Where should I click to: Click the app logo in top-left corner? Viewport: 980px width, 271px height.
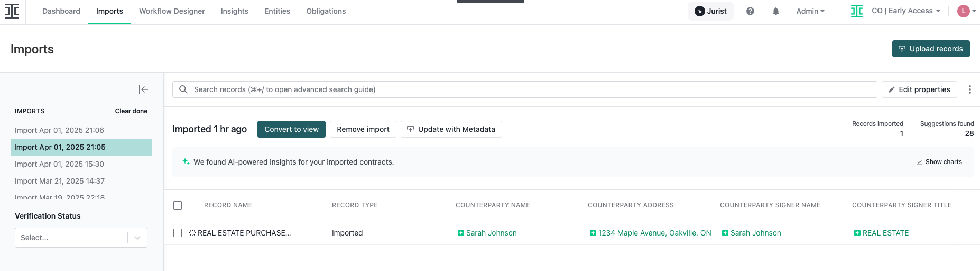click(12, 11)
